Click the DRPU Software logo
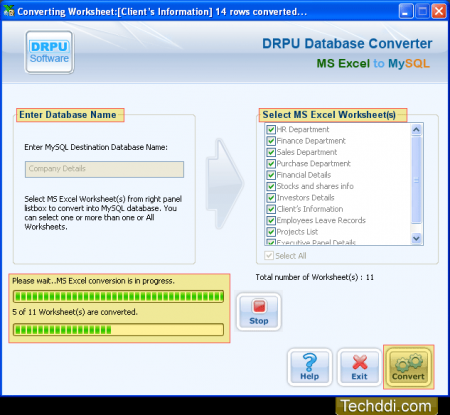 (x=49, y=52)
